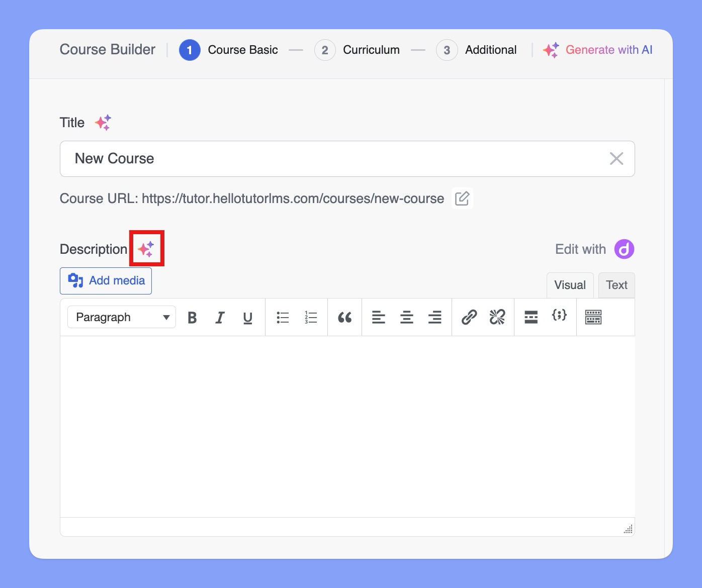Screen dimensions: 702x588
Task: Align text right
Action: click(435, 317)
